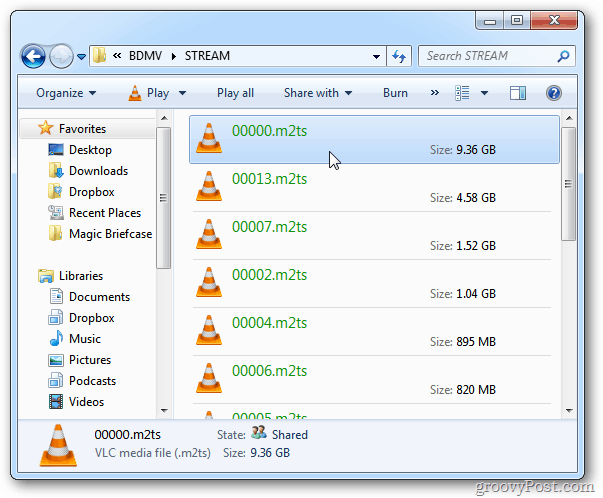
Task: Open Help with the question mark icon
Action: [x=554, y=93]
